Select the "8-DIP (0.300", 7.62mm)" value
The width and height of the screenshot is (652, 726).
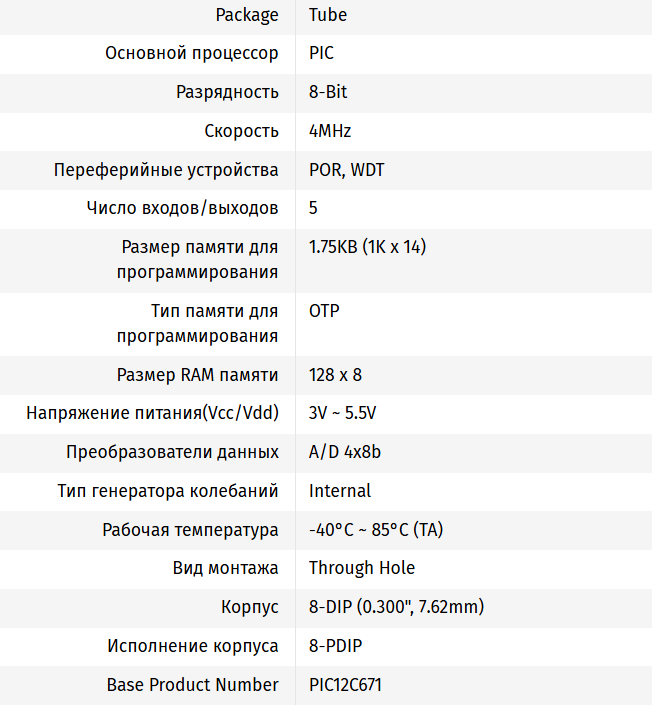pos(397,607)
